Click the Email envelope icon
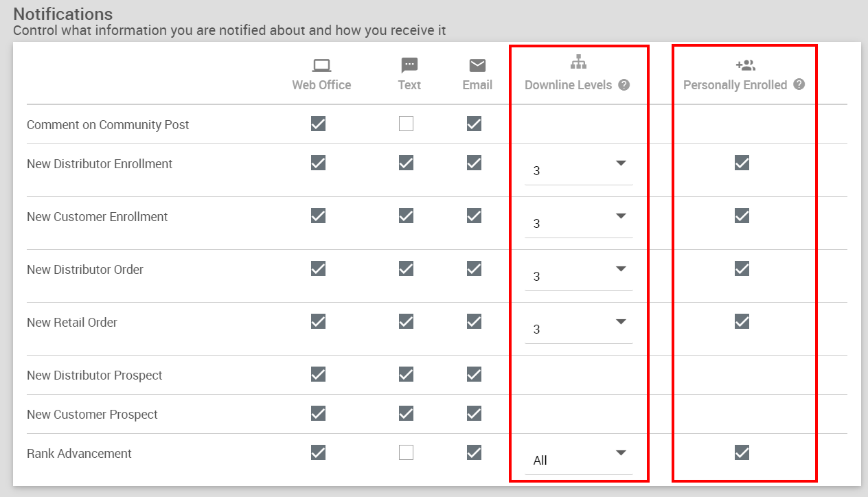Viewport: 868px width, 497px height. click(x=477, y=66)
